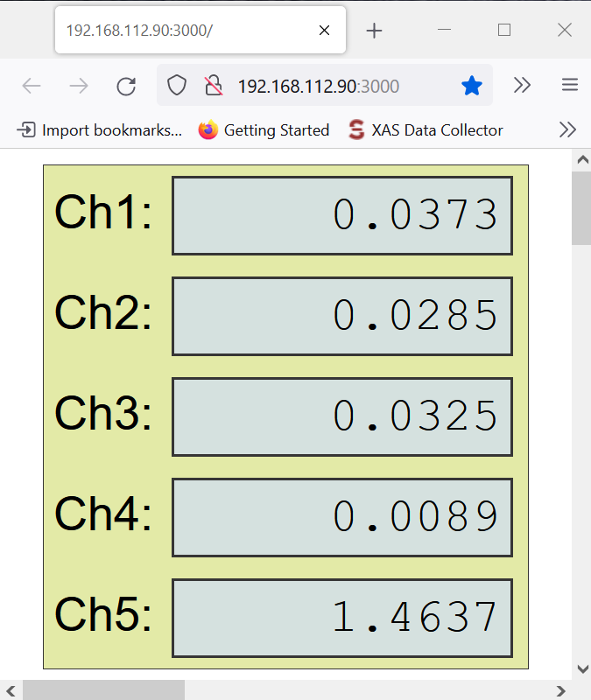Expand more toolbar tools with the double chevron
This screenshot has width=591, height=700.
pyautogui.click(x=522, y=85)
